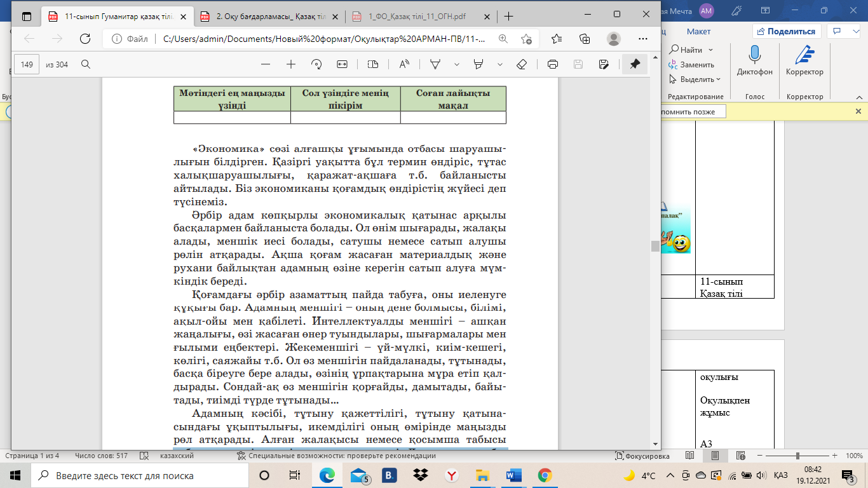Print the PDF using the printer icon

553,64
